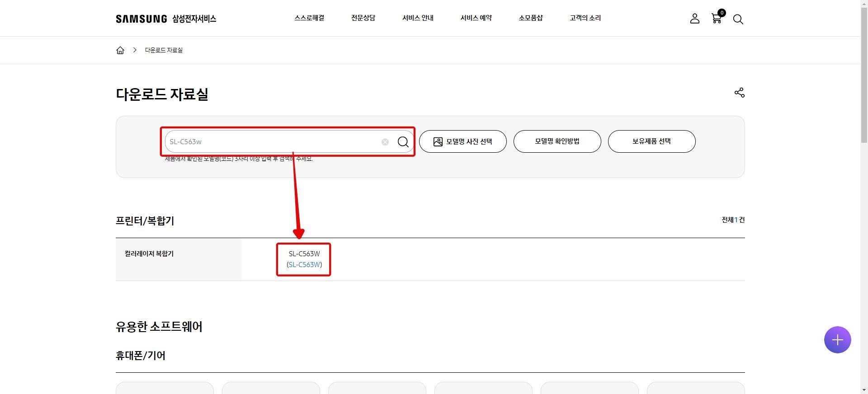
Task: Click the Samsung logo
Action: [x=142, y=19]
